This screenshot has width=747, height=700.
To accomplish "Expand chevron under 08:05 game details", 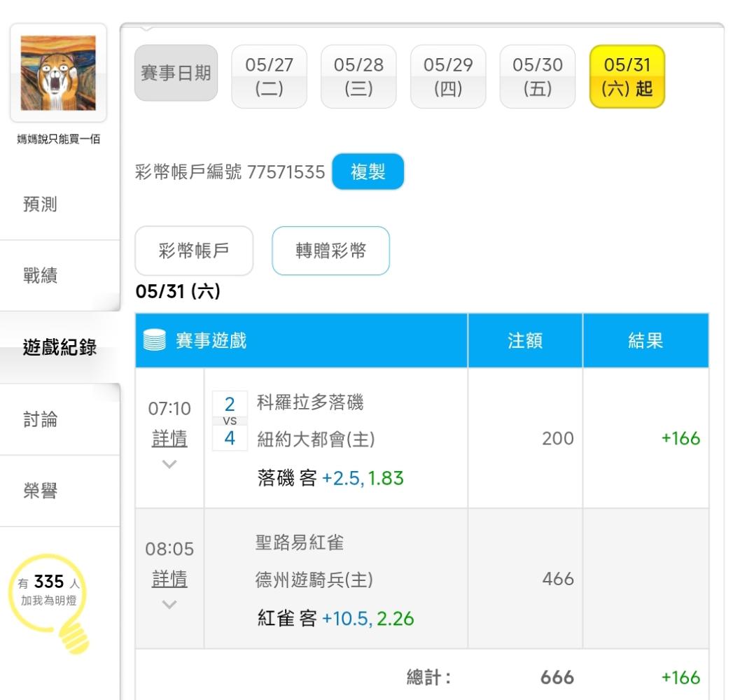I will click(x=169, y=604).
